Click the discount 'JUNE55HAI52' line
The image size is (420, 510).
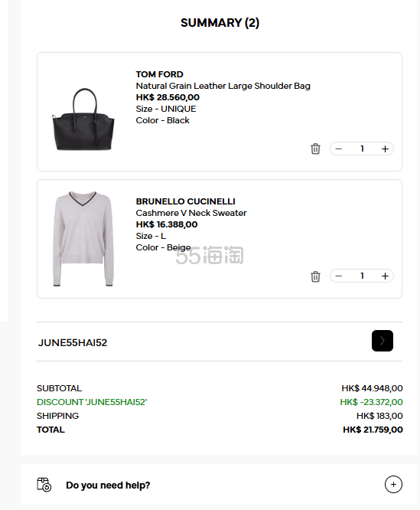(x=220, y=402)
